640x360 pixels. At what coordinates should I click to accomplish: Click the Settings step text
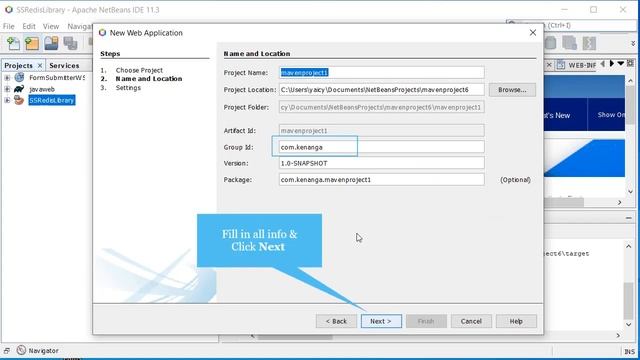(128, 88)
